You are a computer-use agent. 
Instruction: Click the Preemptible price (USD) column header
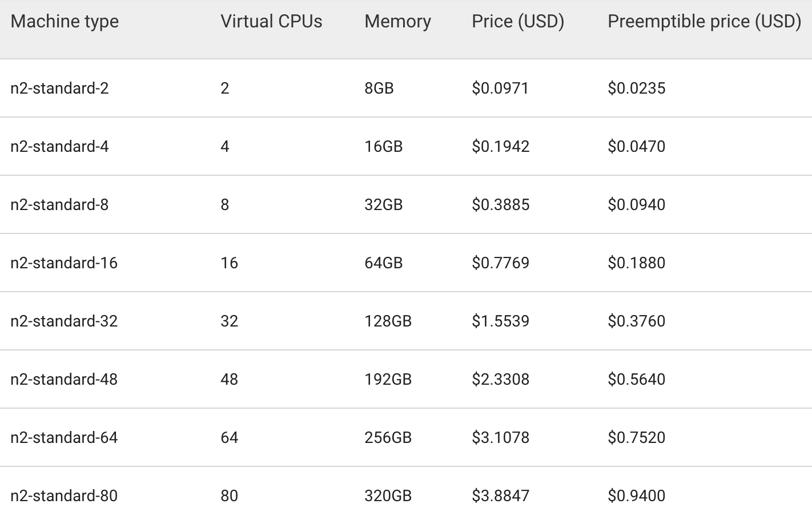pyautogui.click(x=705, y=22)
